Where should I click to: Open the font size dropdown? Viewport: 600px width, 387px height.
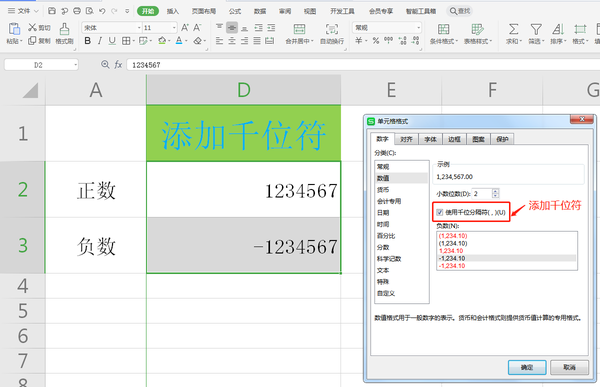(174, 28)
